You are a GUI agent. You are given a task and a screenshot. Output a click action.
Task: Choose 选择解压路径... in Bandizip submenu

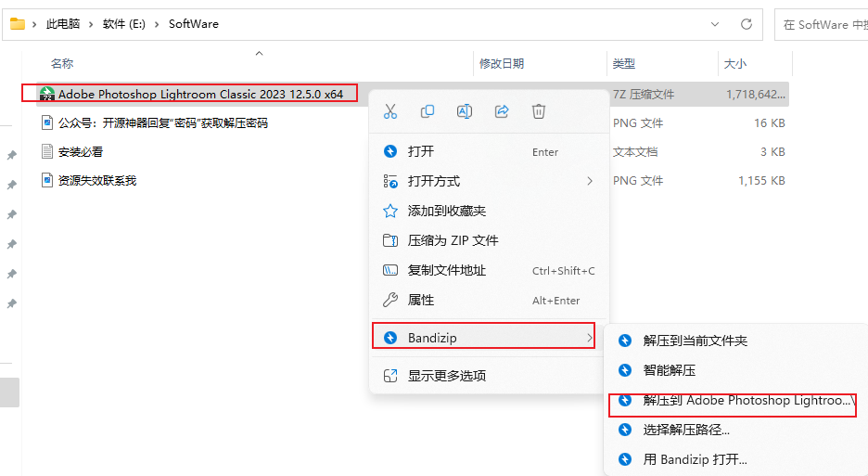737,430
